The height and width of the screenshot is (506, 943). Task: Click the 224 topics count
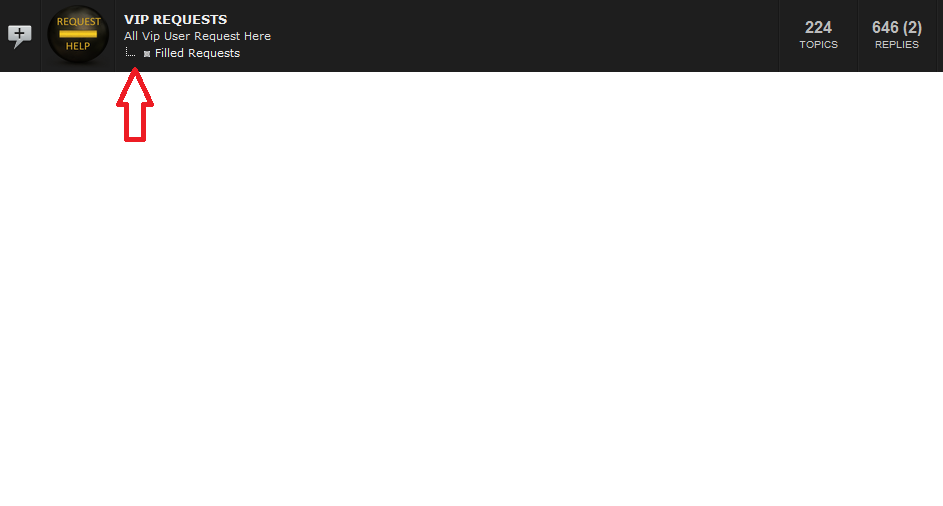click(x=818, y=28)
